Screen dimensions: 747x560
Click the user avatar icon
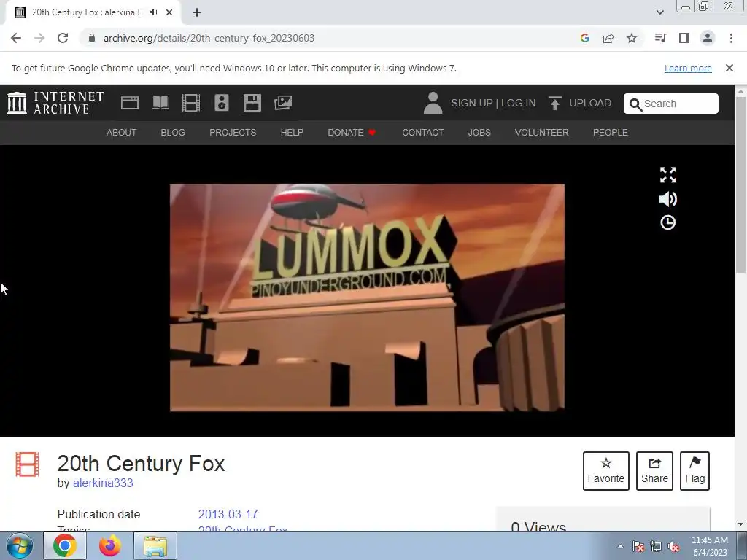tap(433, 103)
